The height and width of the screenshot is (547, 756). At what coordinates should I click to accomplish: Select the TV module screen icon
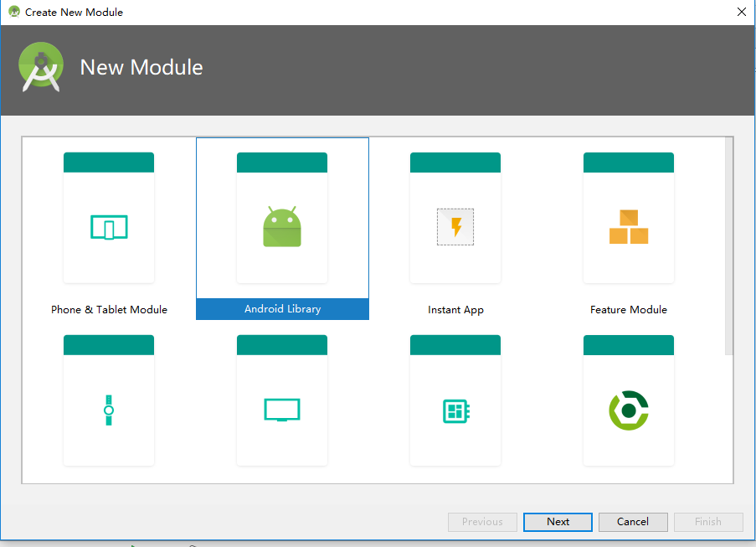(282, 410)
